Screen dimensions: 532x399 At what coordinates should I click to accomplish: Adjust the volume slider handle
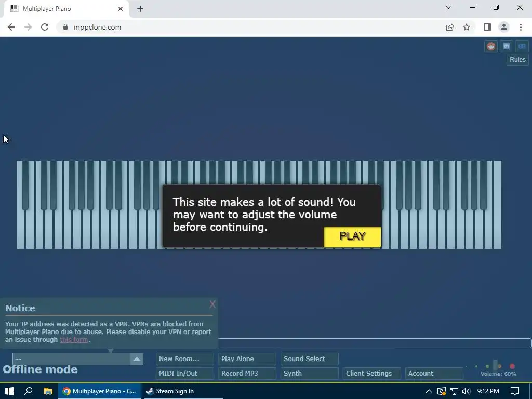(x=495, y=365)
